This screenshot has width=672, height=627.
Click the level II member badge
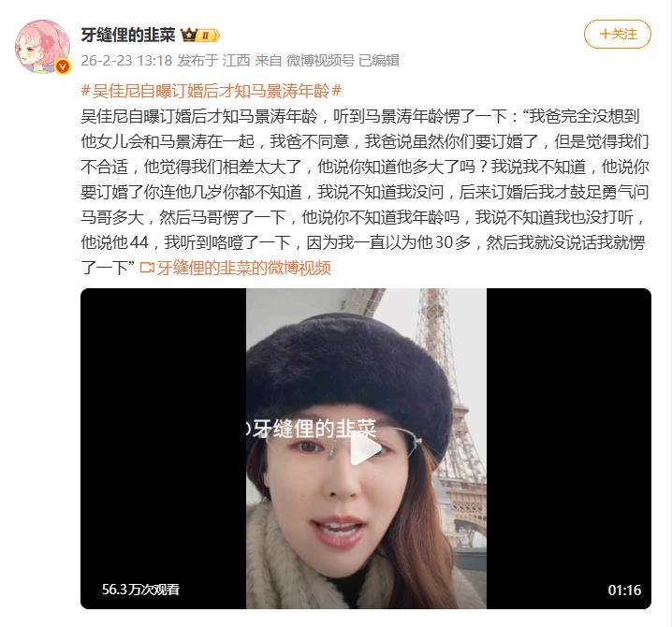tap(208, 36)
